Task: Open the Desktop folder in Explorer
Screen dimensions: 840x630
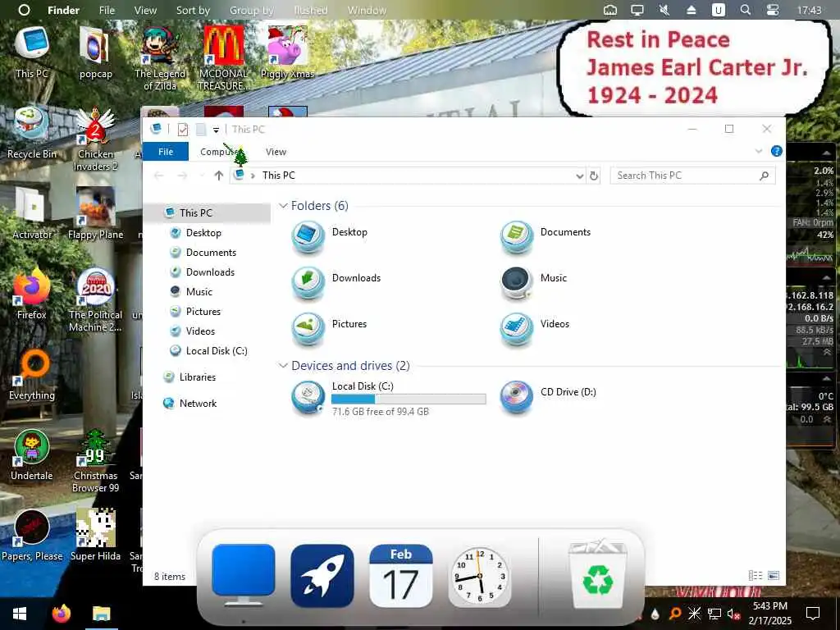Action: (330, 235)
